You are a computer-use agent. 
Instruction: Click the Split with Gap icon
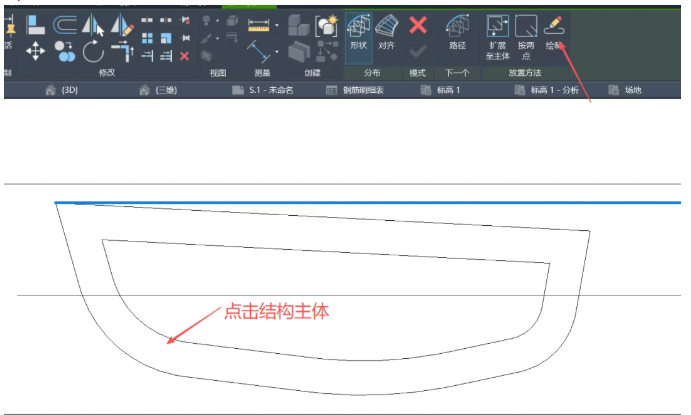166,20
